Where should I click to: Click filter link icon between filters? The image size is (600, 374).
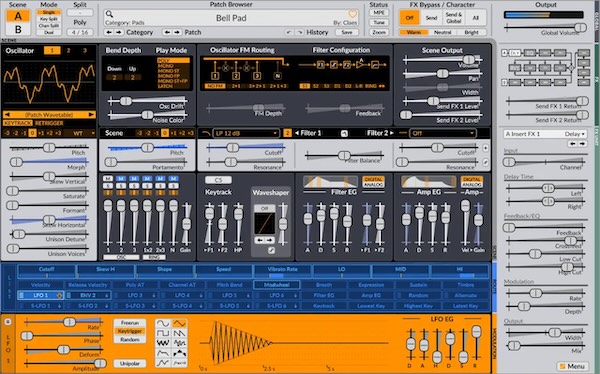coord(344,133)
